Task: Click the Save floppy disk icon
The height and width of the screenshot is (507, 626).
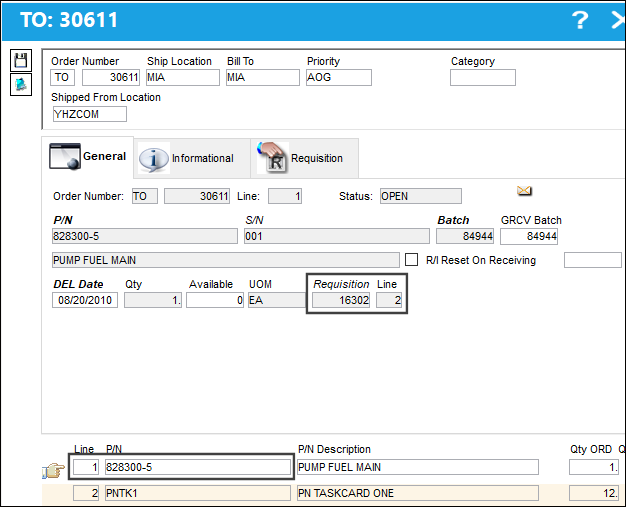Action: tap(21, 61)
